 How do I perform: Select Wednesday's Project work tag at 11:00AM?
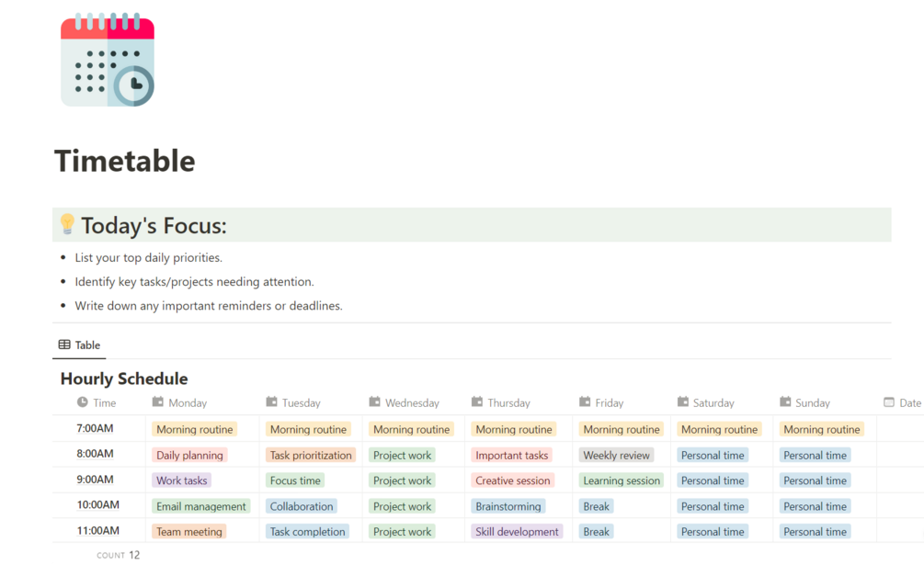point(403,531)
